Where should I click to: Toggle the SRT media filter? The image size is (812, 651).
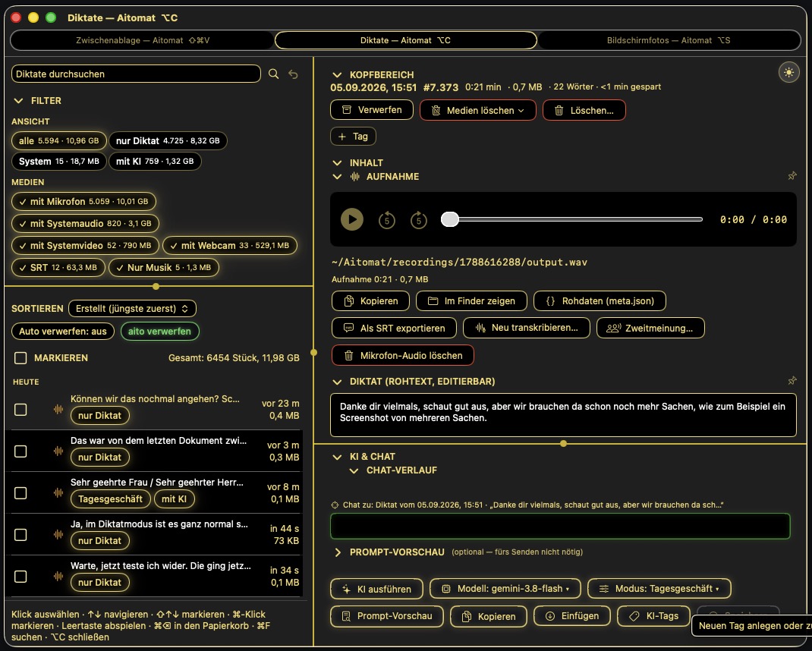(x=58, y=268)
